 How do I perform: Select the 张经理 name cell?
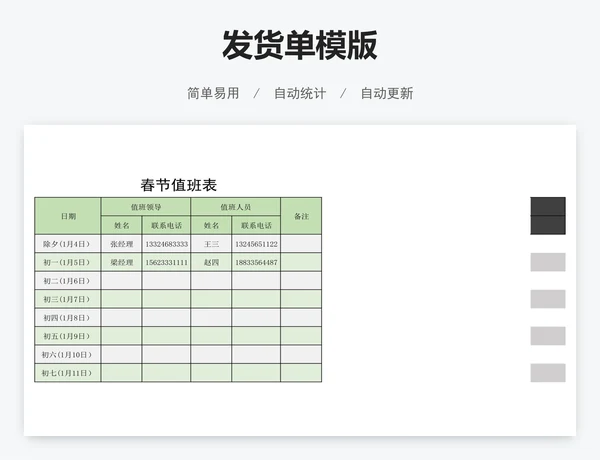point(122,244)
